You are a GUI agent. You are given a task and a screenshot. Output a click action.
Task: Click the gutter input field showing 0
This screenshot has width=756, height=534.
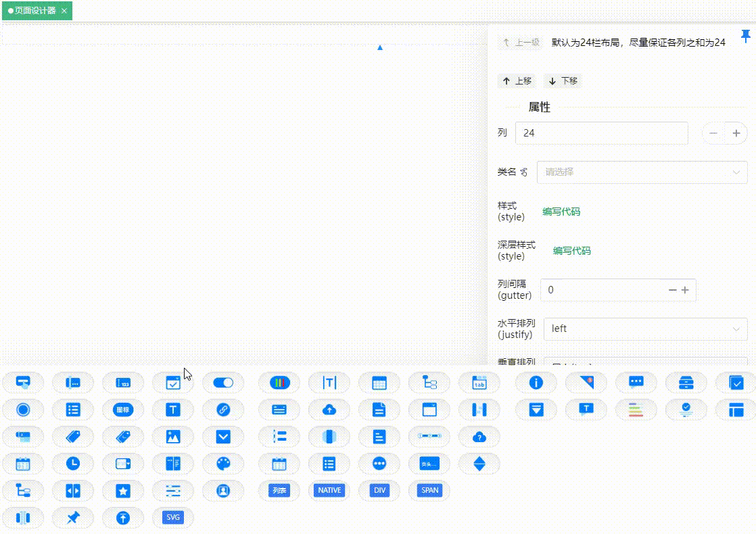point(602,289)
